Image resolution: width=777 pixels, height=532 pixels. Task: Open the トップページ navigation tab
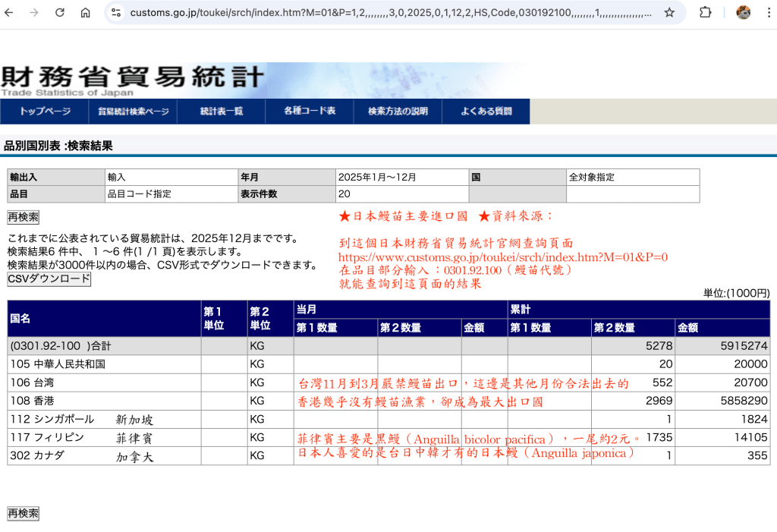point(45,112)
